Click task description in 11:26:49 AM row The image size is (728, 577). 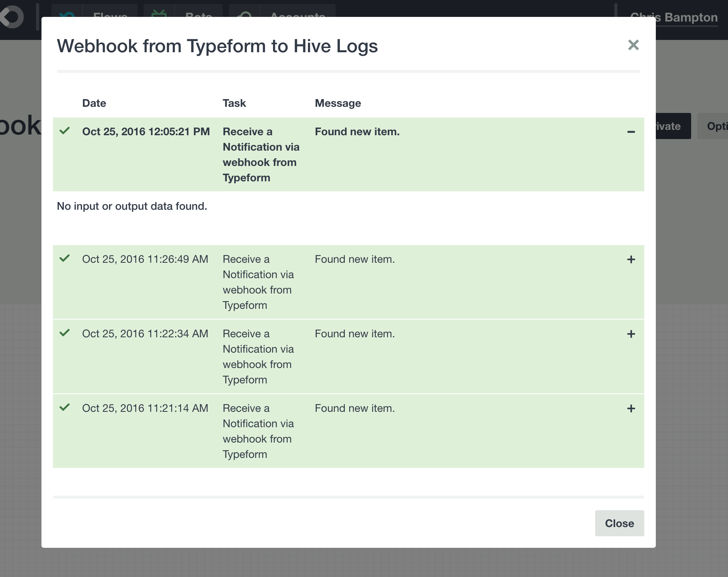258,282
